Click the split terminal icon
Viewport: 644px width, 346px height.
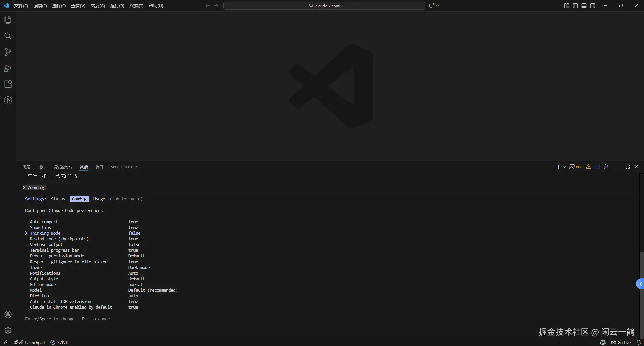[x=597, y=167]
